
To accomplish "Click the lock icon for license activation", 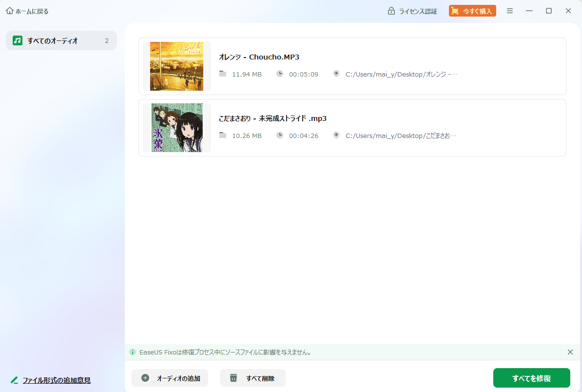I will 391,11.
